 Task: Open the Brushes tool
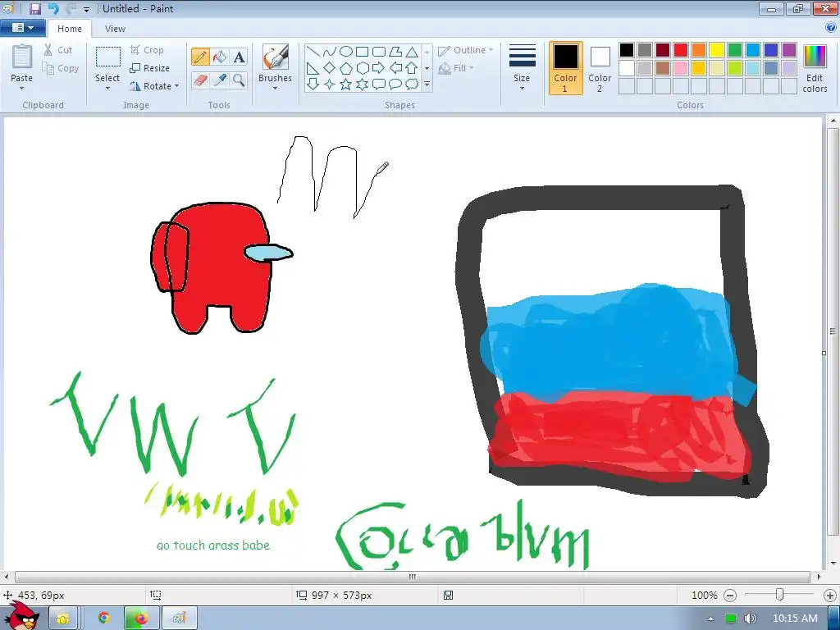(x=276, y=58)
